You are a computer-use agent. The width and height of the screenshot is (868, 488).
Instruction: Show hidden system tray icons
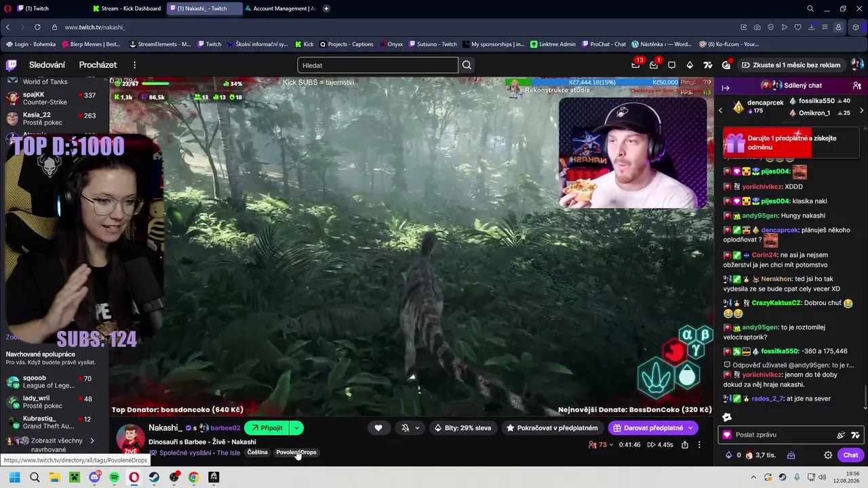point(753,477)
